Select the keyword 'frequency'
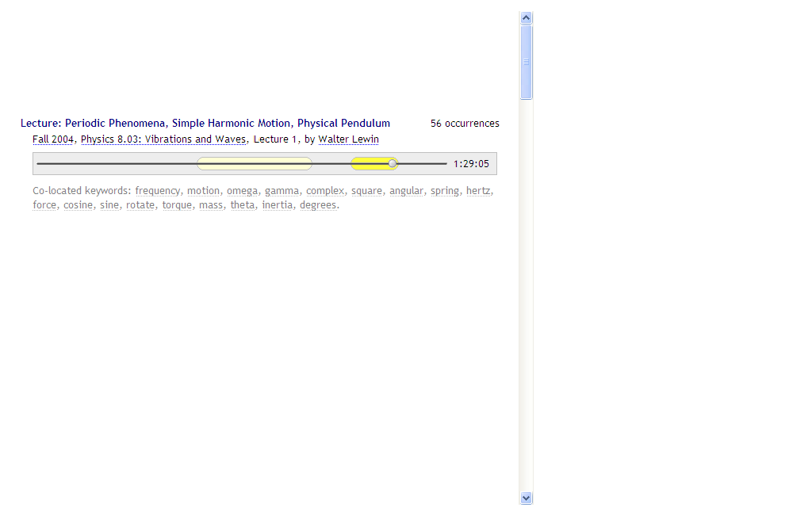Image resolution: width=812 pixels, height=515 pixels. pyautogui.click(x=158, y=191)
